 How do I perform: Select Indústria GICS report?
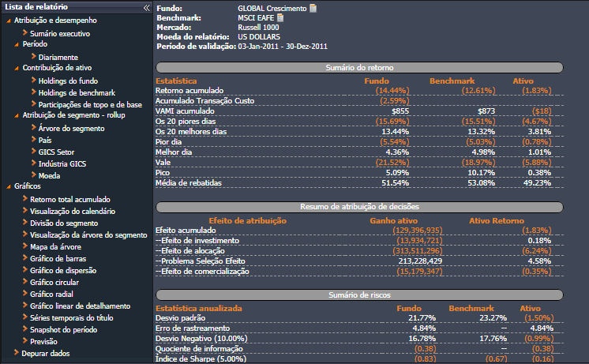point(68,163)
